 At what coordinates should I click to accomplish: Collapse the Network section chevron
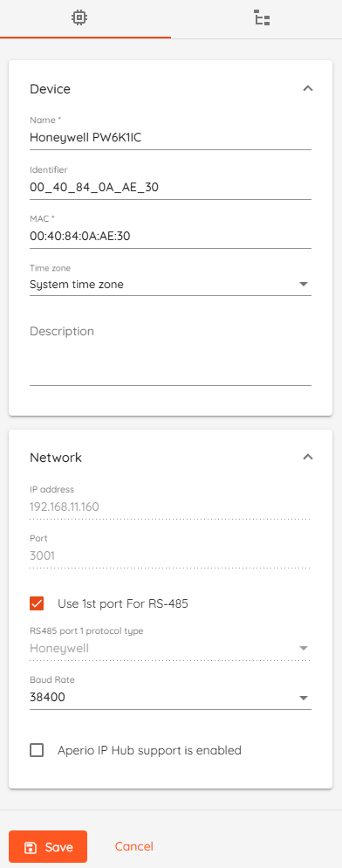[x=308, y=458]
